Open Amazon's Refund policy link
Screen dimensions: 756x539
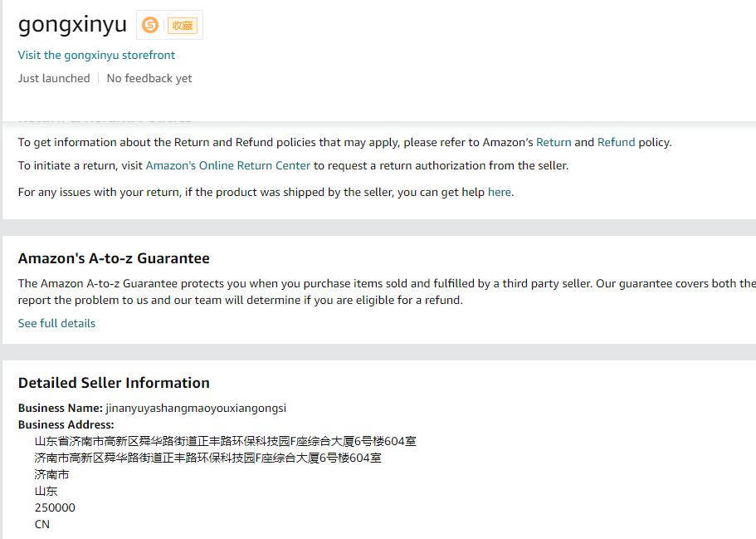(616, 142)
